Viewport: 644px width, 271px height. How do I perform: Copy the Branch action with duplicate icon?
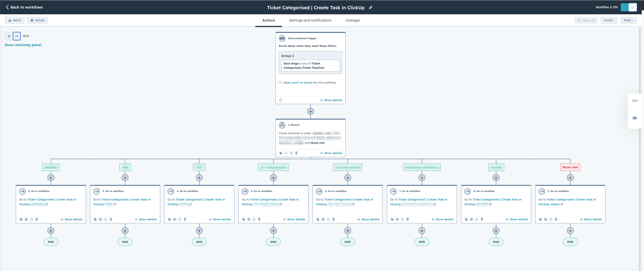coord(281,153)
